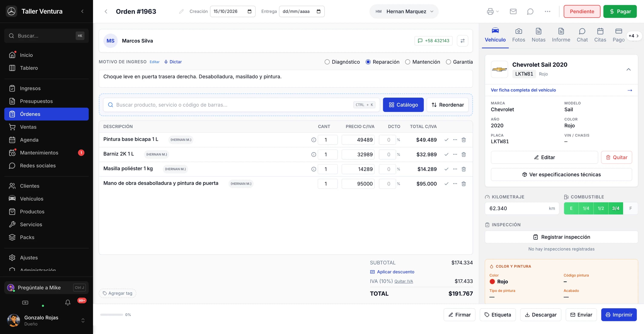Click Registrar inspección button
644x334 pixels.
point(561,237)
